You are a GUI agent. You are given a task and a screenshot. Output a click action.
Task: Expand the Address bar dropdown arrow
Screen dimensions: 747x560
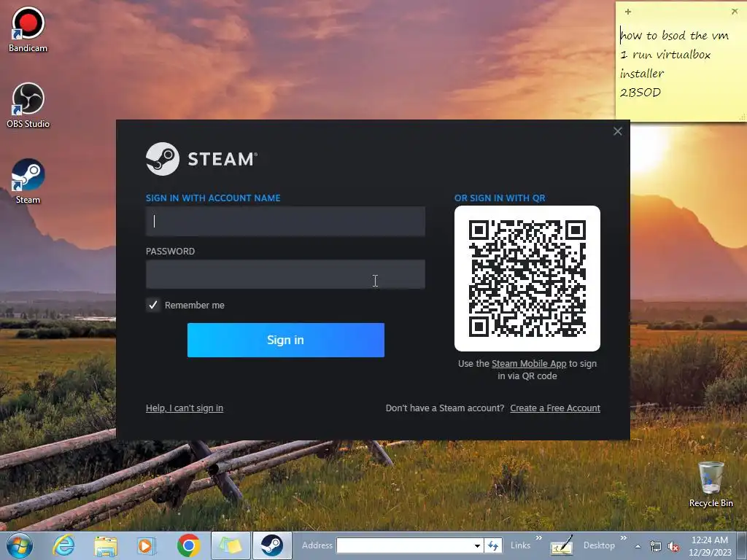pos(477,545)
